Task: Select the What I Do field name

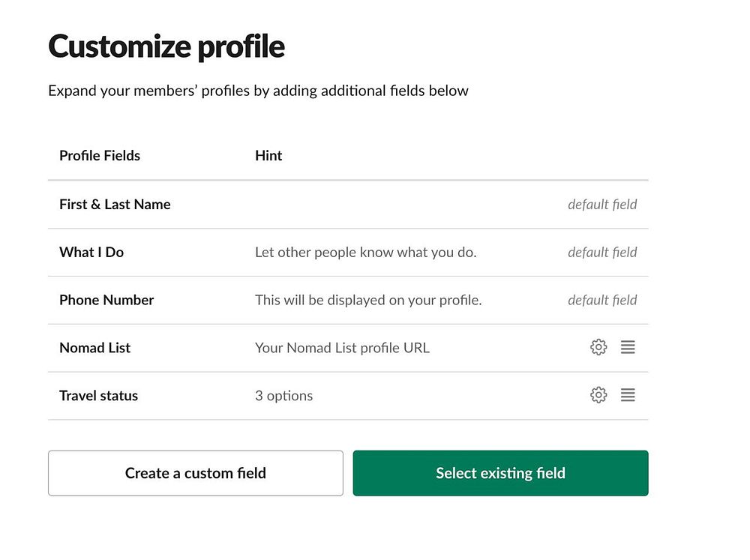Action: pyautogui.click(x=91, y=253)
